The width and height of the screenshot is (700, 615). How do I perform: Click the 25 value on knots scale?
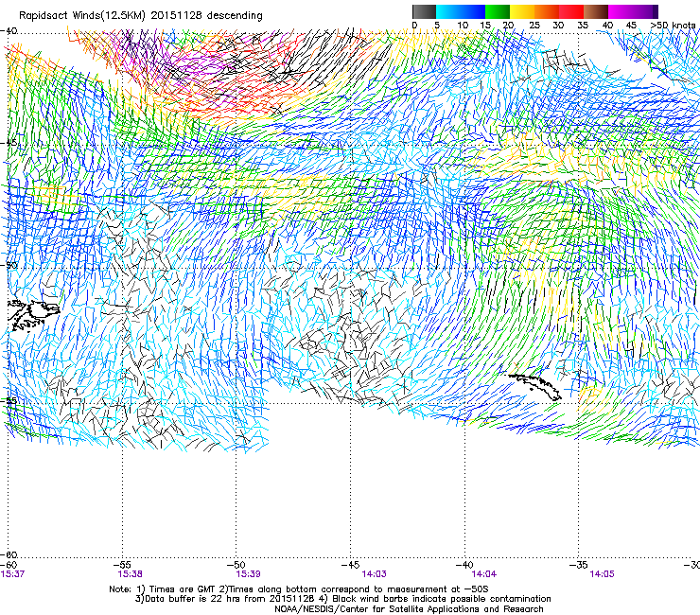tap(534, 26)
